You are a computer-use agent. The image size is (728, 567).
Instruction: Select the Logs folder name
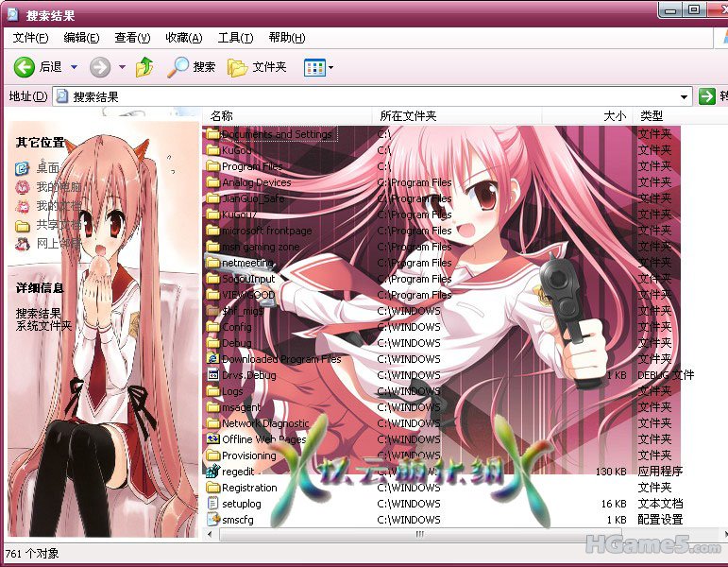point(232,391)
